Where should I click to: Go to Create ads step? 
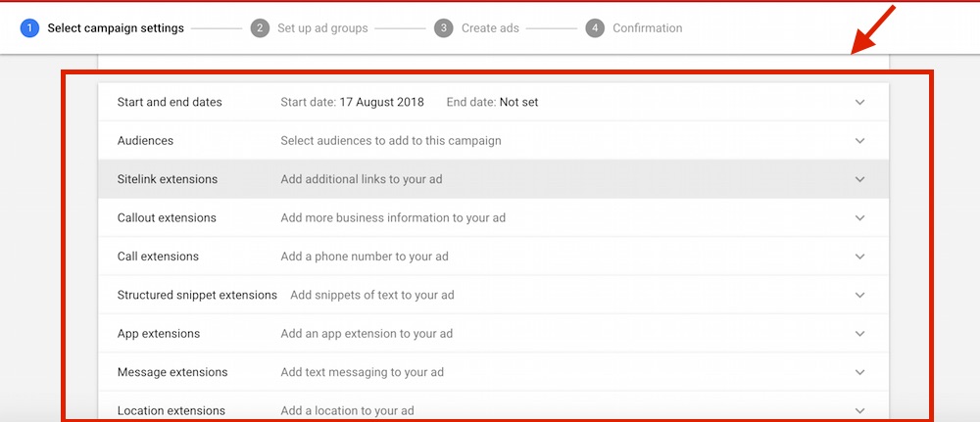pos(490,28)
